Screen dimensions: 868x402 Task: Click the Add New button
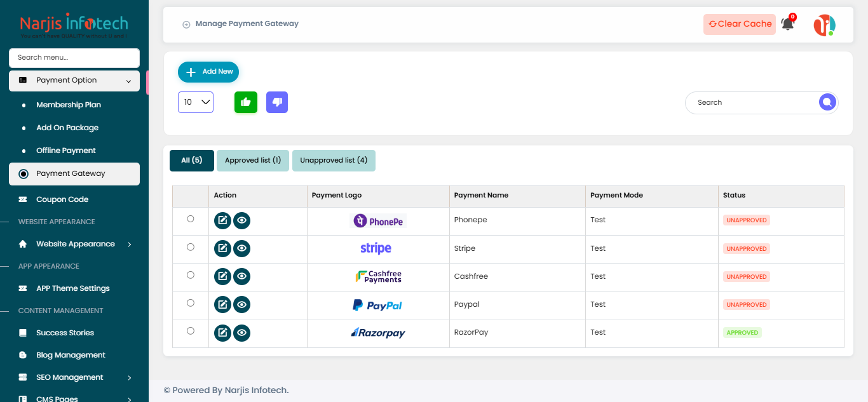[x=208, y=72]
